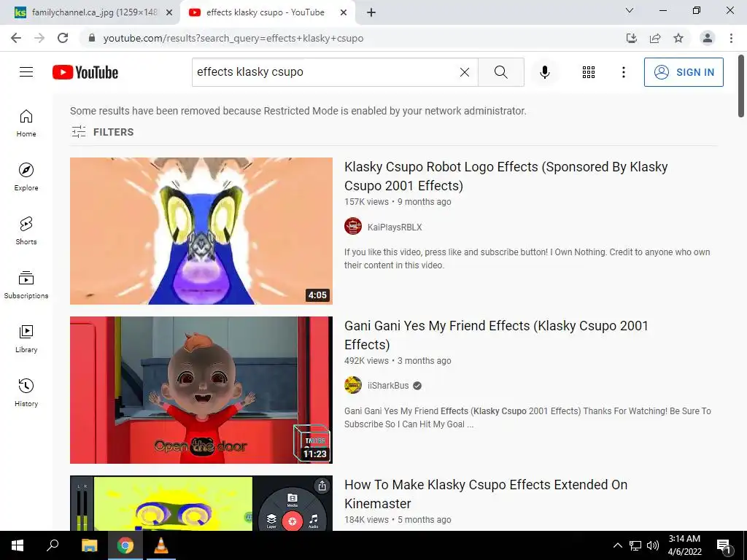Click the page vertical scrollbar

741,86
